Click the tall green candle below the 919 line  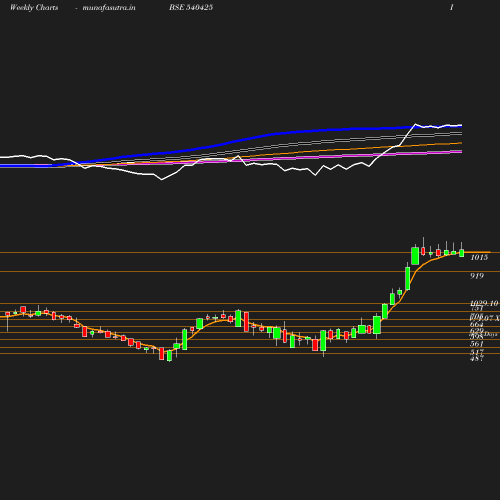(x=407, y=278)
